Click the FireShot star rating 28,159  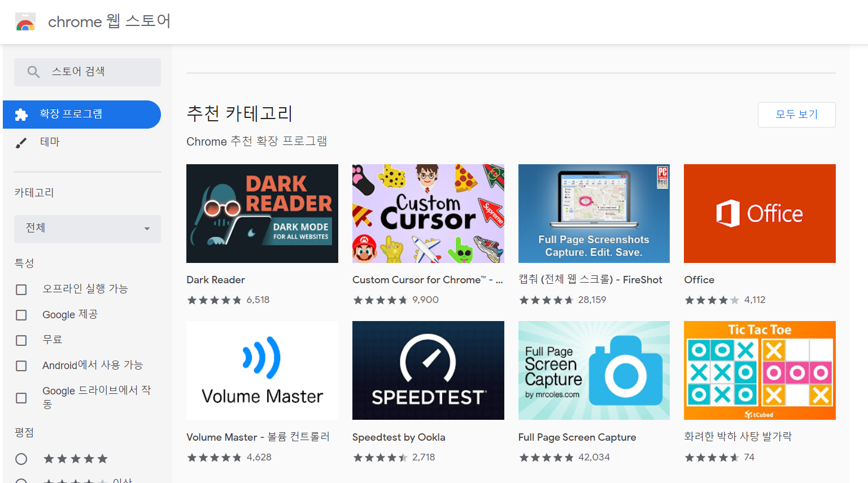tap(563, 300)
